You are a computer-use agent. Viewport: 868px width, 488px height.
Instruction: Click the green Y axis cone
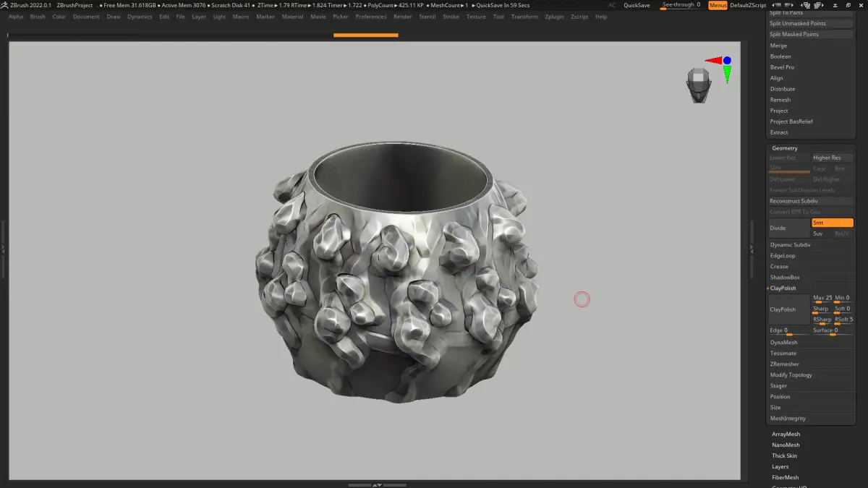tap(727, 74)
